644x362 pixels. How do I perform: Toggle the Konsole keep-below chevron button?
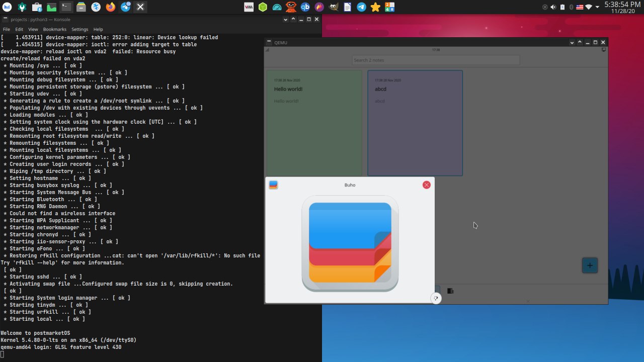(x=285, y=19)
